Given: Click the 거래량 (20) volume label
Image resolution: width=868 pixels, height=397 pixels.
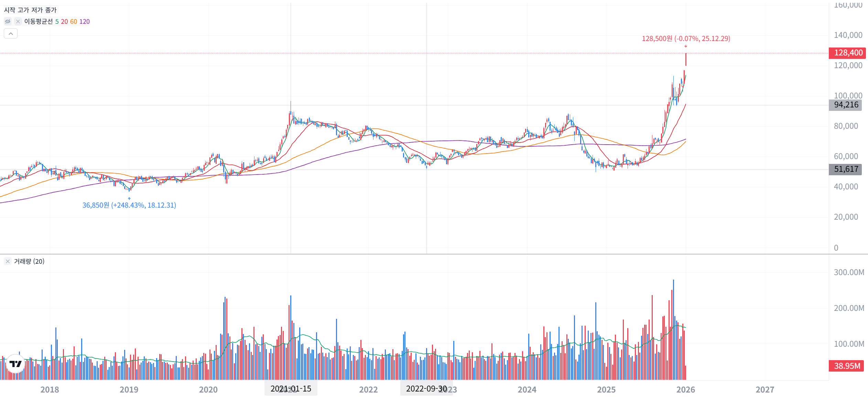Looking at the screenshot, I should (29, 261).
